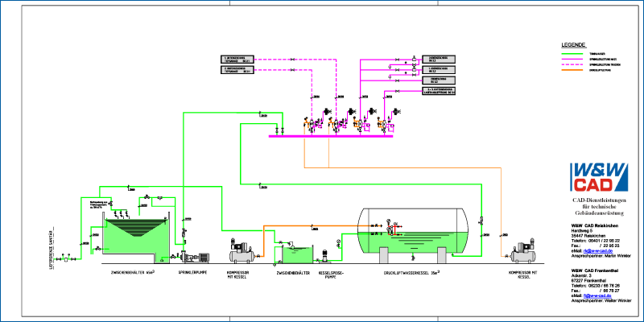Click the small Zwischenbehälter tank symbol
Image resolution: width=644 pixels, height=322 pixels.
[296, 254]
